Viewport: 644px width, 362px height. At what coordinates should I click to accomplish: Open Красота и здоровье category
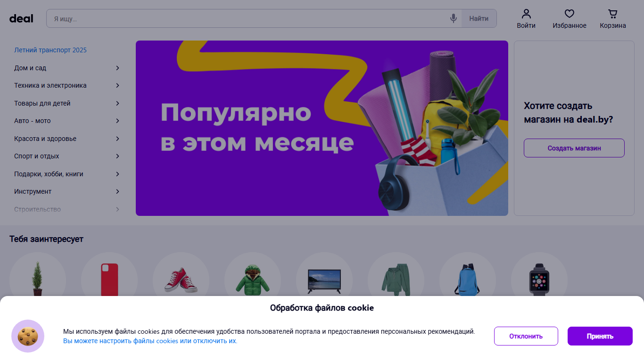pyautogui.click(x=45, y=139)
